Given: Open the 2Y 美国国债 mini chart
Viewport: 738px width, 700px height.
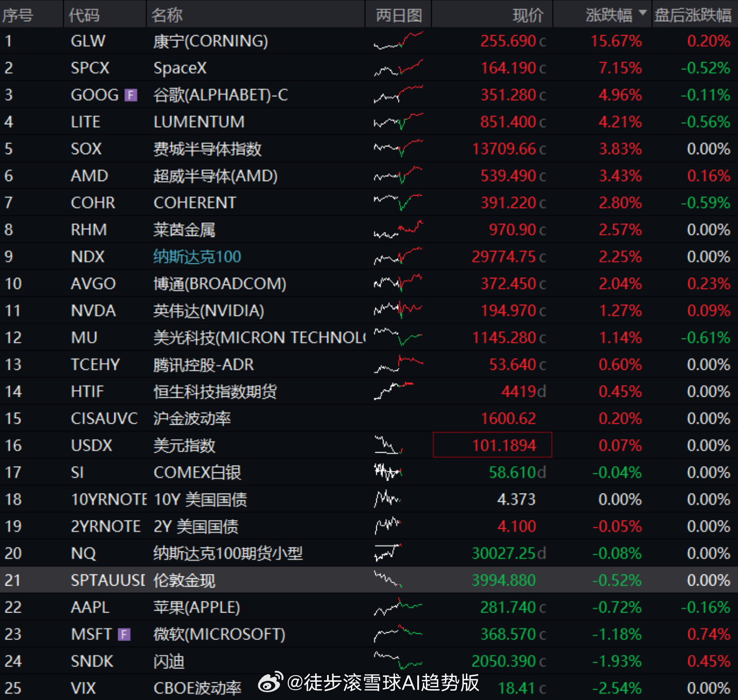Looking at the screenshot, I should pyautogui.click(x=387, y=526).
